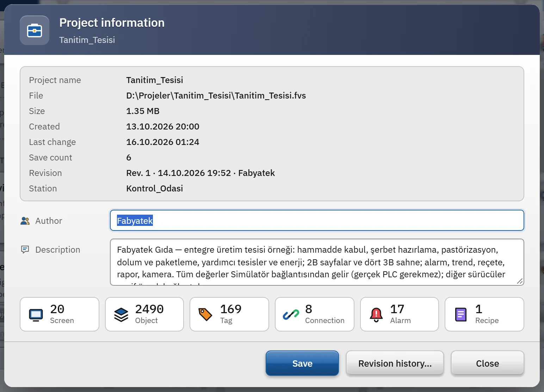The height and width of the screenshot is (392, 544).
Task: Click the purple Recipe book icon
Action: click(x=461, y=315)
